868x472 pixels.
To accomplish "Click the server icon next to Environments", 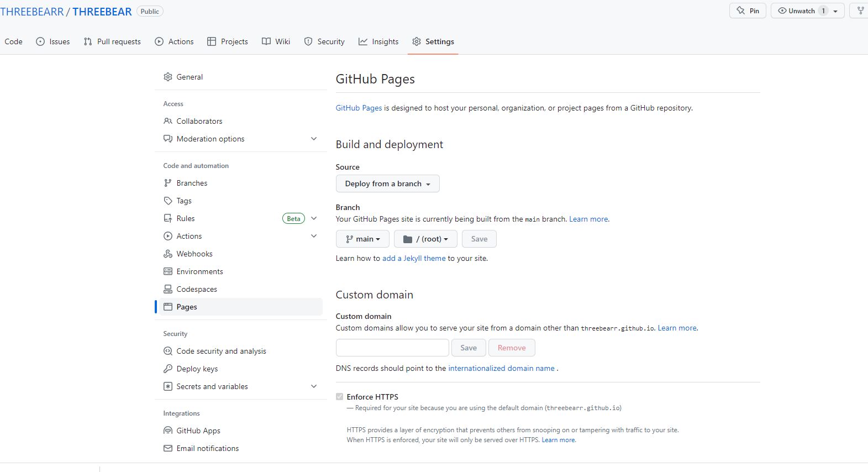I will pos(168,271).
